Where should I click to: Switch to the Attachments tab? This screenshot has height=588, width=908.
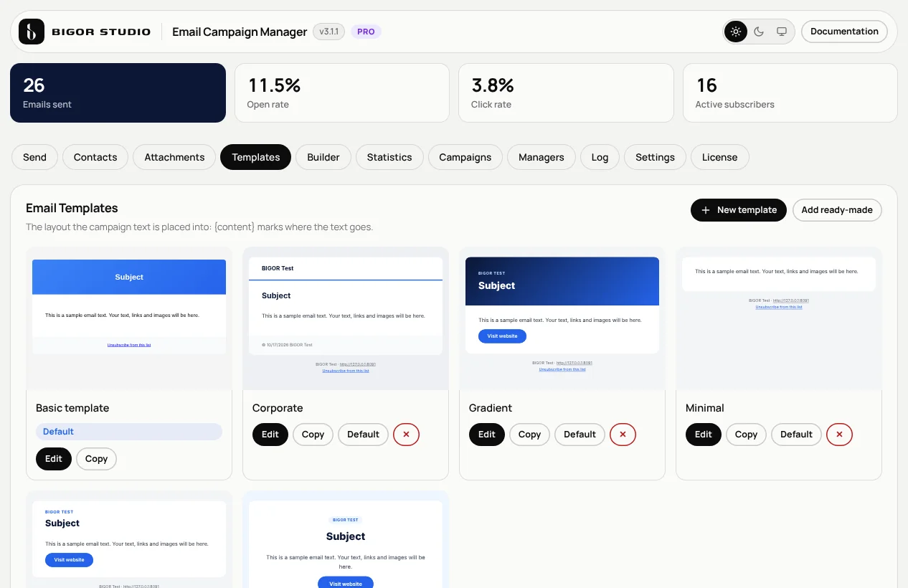(x=174, y=157)
